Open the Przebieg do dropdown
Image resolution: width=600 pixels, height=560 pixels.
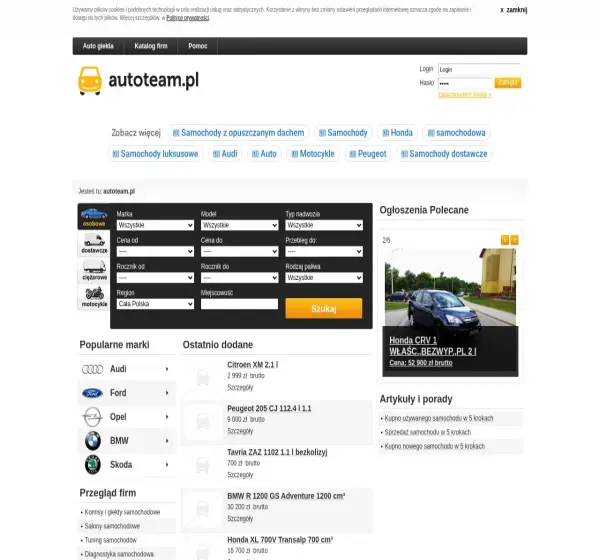(x=324, y=251)
